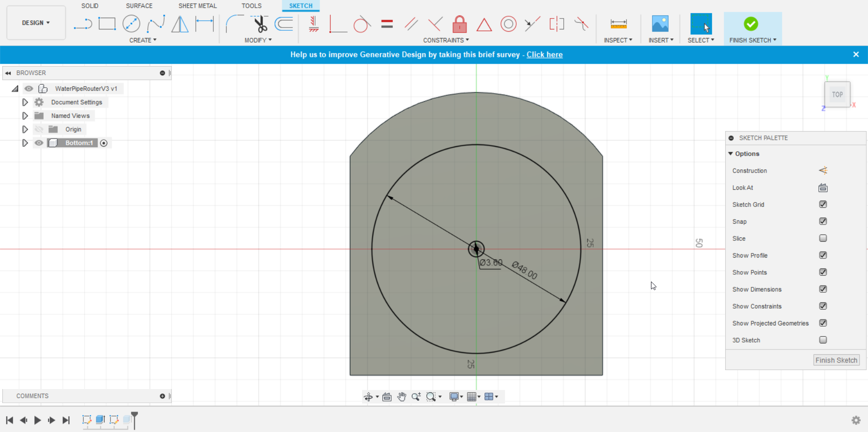Disable the Sketch Grid checkbox
The width and height of the screenshot is (868, 432).
click(x=823, y=204)
